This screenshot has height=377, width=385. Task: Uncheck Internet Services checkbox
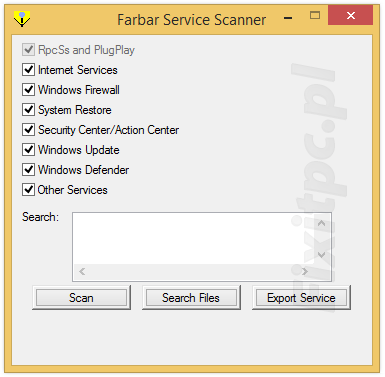28,70
